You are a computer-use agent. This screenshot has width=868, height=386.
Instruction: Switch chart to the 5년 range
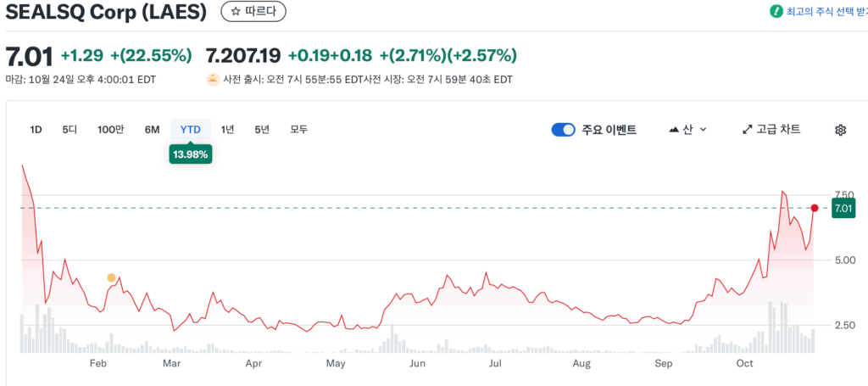click(x=262, y=130)
